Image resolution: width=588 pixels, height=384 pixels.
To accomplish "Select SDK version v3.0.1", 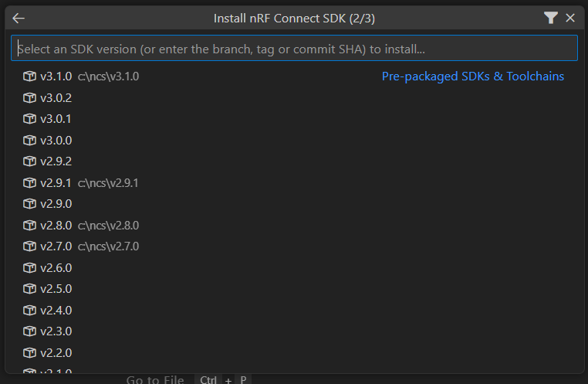I will [x=56, y=119].
